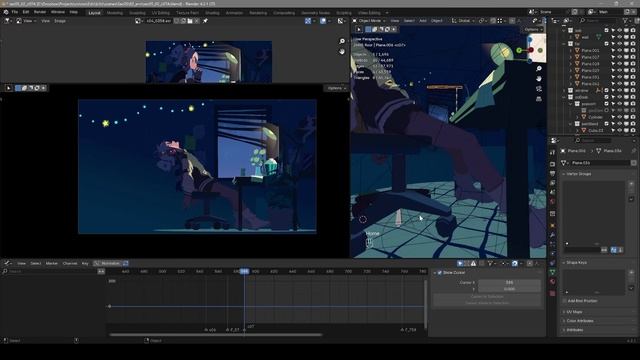
Task: Open the 3D viewport Options dropdown
Action: click(x=532, y=29)
